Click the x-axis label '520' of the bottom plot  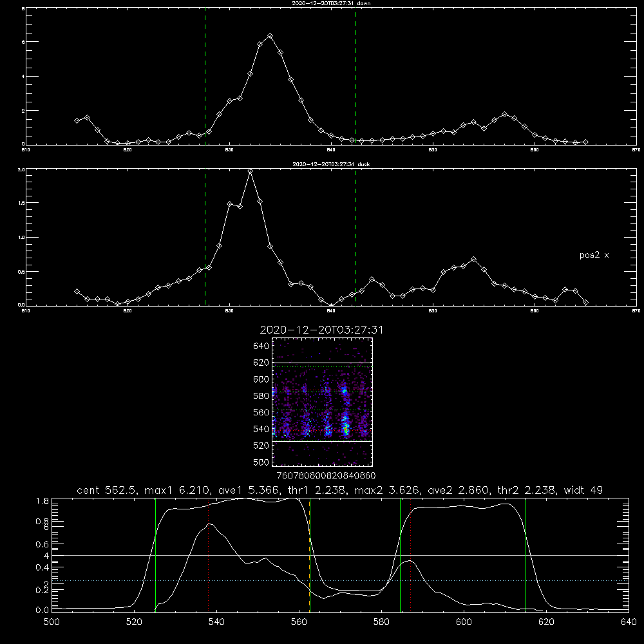click(135, 622)
